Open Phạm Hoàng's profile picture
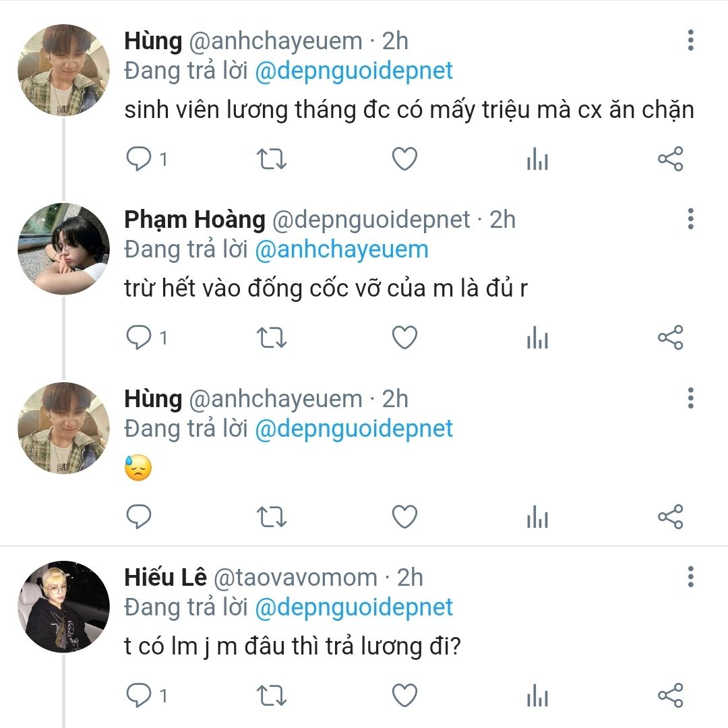The height and width of the screenshot is (728, 728). pos(63,248)
